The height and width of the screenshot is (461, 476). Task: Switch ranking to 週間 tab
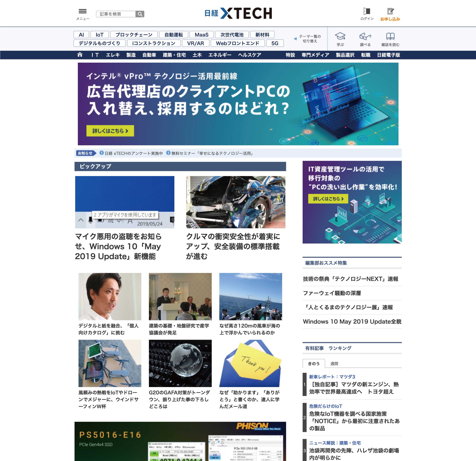[334, 364]
